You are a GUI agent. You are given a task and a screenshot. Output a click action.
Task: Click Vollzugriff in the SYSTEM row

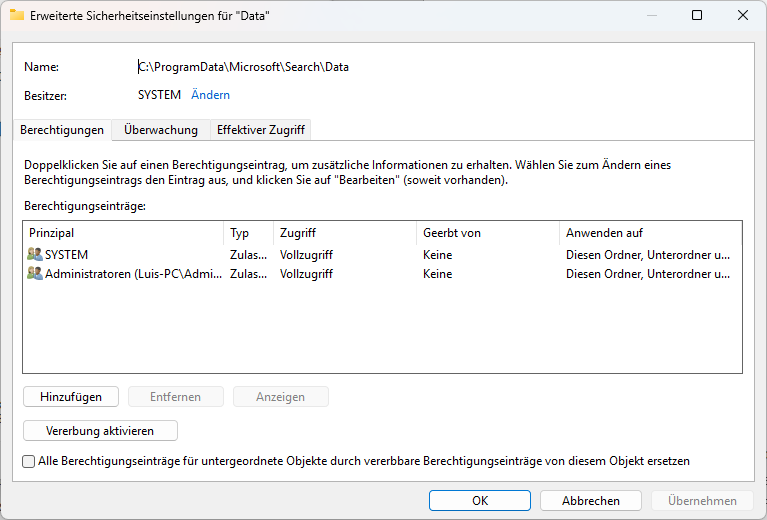click(306, 255)
